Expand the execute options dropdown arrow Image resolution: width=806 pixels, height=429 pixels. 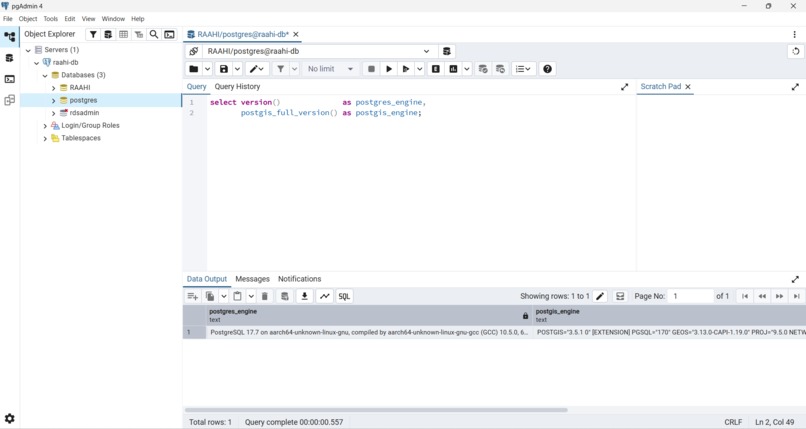pyautogui.click(x=419, y=69)
